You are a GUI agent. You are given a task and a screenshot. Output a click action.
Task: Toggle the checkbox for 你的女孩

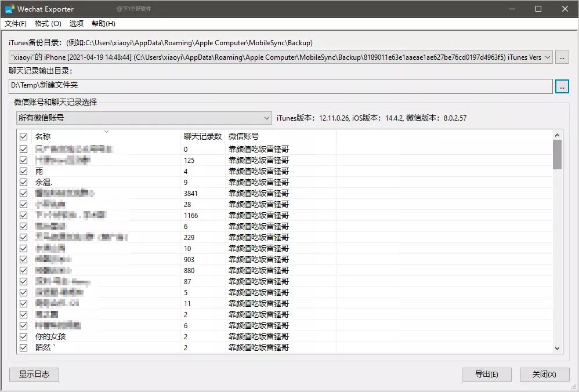tap(23, 336)
